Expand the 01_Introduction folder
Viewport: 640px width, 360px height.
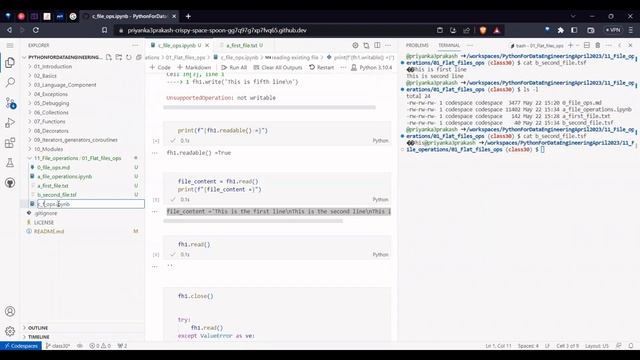53,67
